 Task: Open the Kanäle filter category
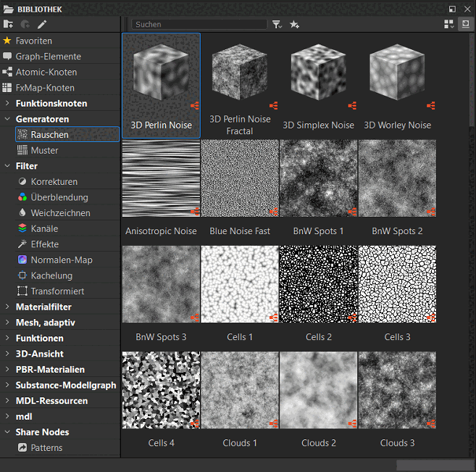pos(67,228)
